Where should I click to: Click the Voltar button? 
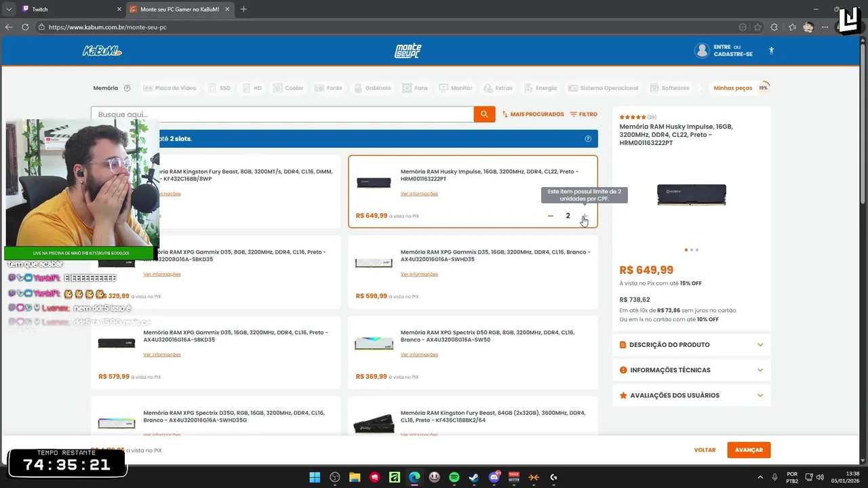pyautogui.click(x=705, y=450)
